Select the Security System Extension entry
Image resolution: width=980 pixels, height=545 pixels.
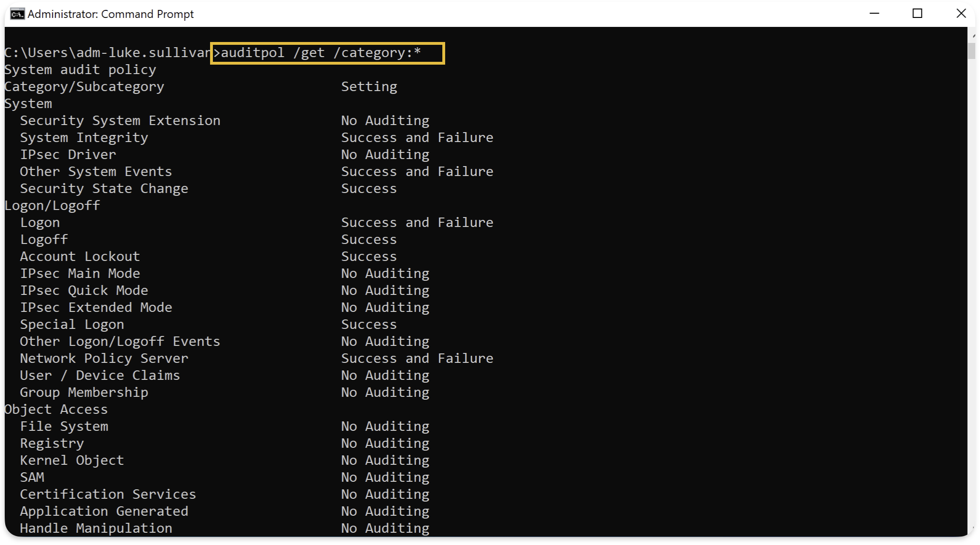(120, 120)
